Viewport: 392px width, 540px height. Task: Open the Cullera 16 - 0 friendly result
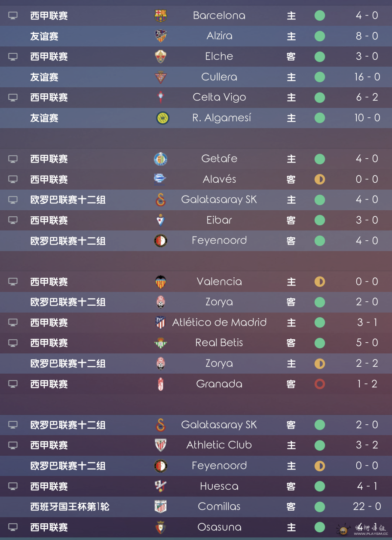click(367, 77)
